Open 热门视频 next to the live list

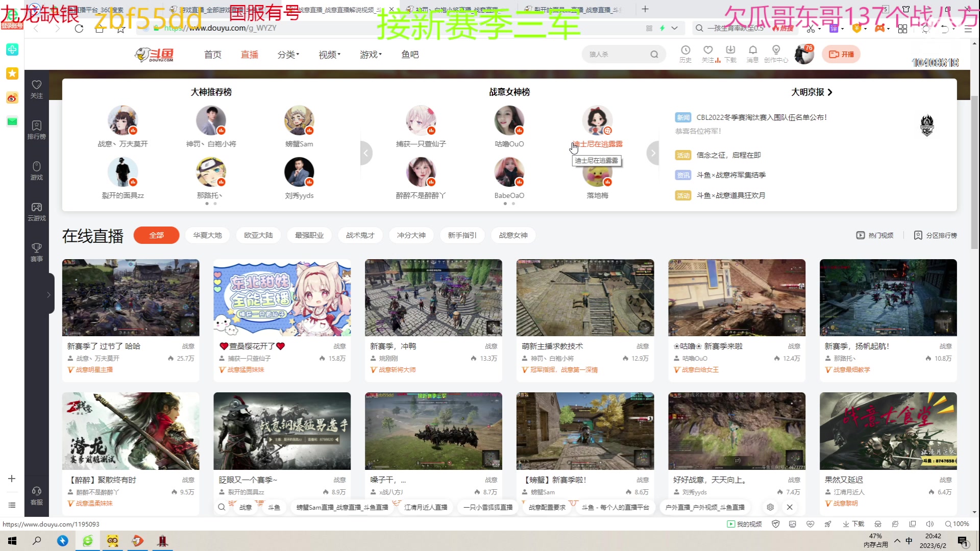[874, 235]
